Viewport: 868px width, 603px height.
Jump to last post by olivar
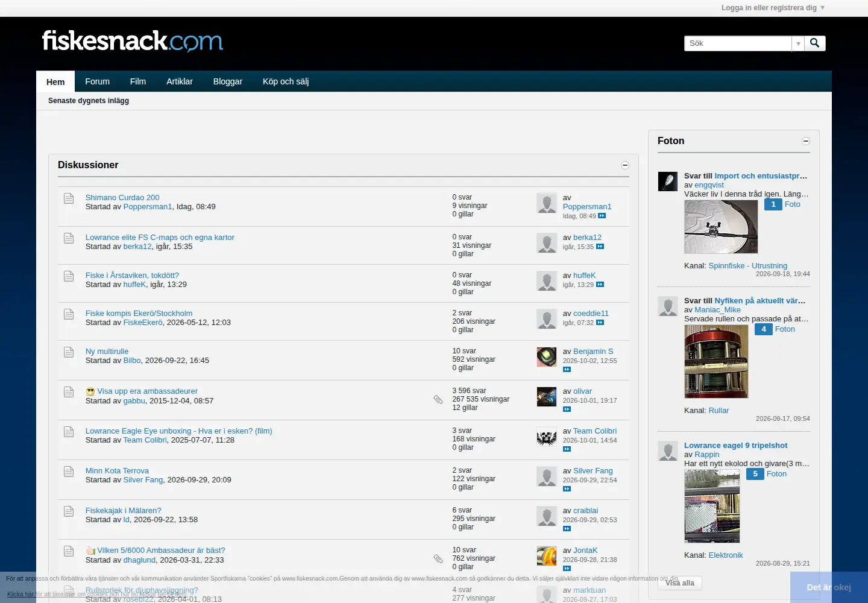567,409
